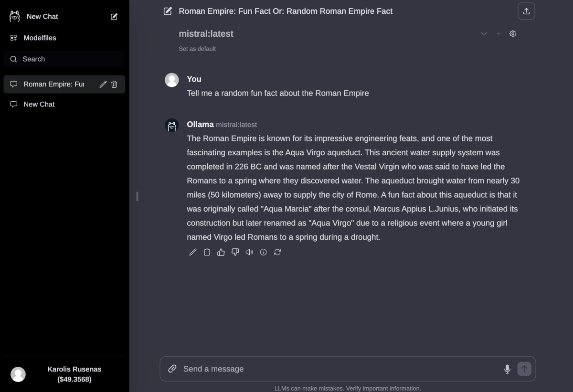Open model settings gear icon
Image resolution: width=573 pixels, height=392 pixels.
tap(513, 34)
